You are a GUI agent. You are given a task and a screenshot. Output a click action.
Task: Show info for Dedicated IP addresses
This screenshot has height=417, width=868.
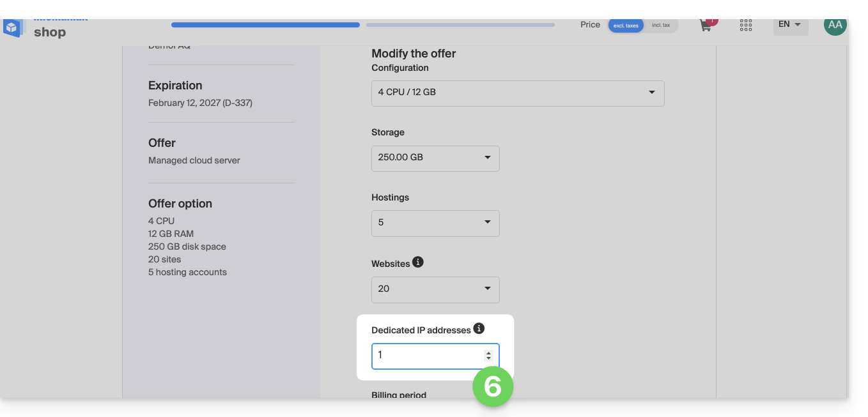(479, 329)
